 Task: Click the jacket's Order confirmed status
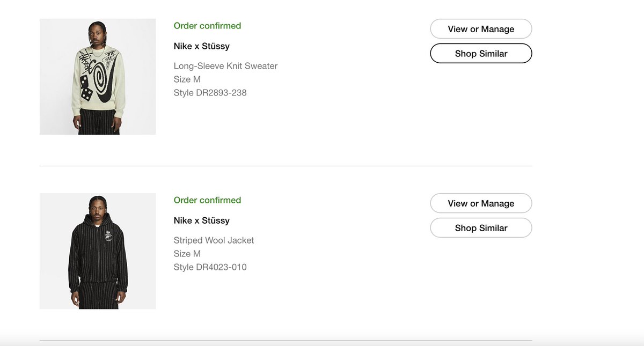click(207, 200)
